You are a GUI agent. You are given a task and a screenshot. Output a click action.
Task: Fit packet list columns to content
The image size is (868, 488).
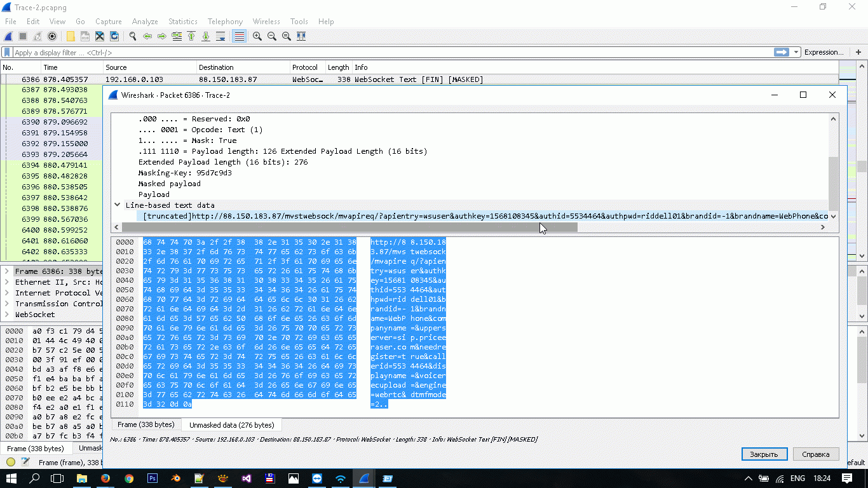[x=301, y=36]
